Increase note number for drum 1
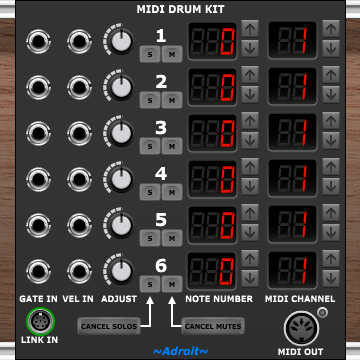 click(x=250, y=29)
